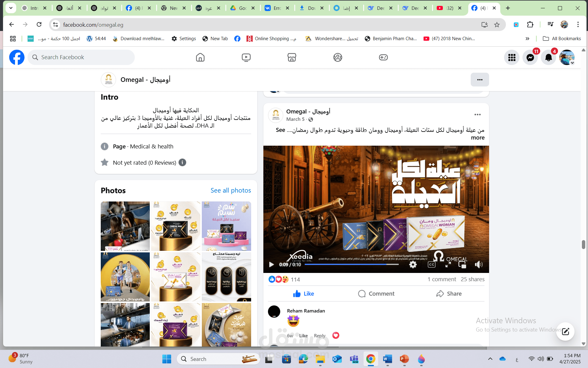Image resolution: width=588 pixels, height=368 pixels.
Task: Open the tab search dropdown arrow
Action: tap(11, 8)
